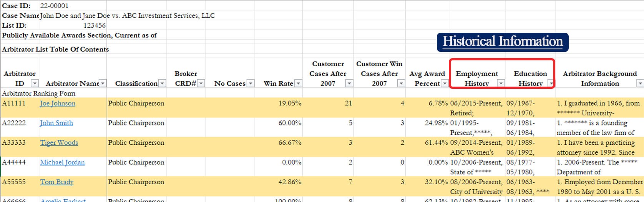Select Joe Johnson's Public Chairperson classification cell
Screen dimensions: 644x202
tap(136, 108)
